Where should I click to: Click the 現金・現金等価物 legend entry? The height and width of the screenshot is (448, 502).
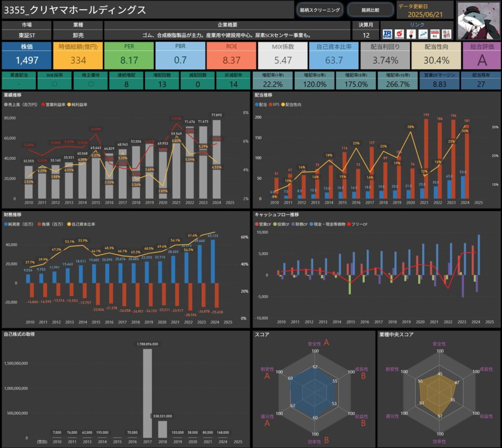tap(327, 224)
